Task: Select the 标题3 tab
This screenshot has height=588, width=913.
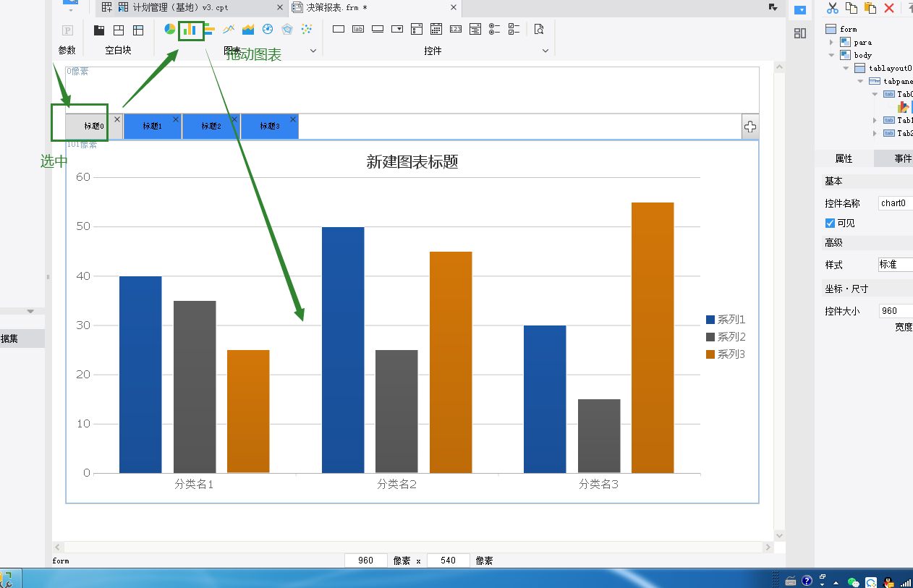Action: [x=270, y=127]
